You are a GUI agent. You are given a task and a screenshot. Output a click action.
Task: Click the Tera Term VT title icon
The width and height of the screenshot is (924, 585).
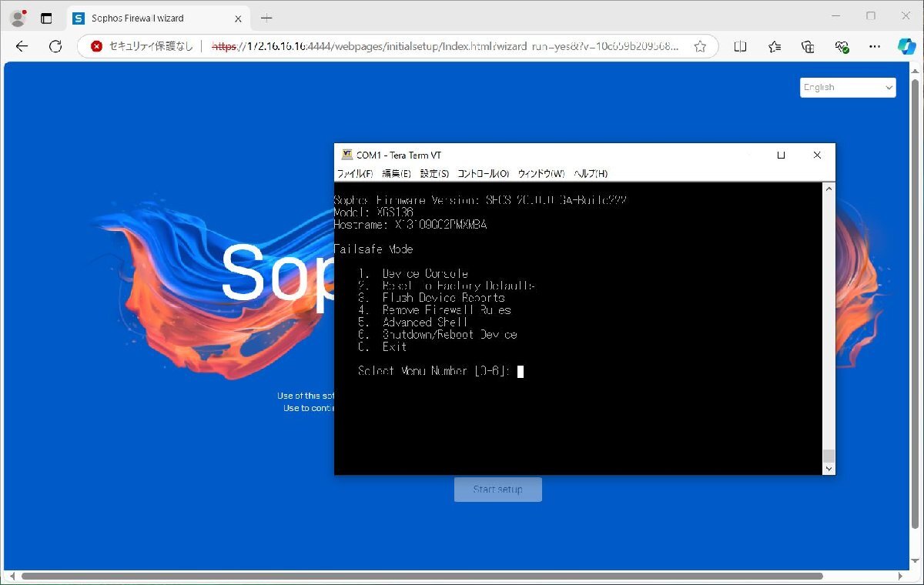click(x=346, y=155)
